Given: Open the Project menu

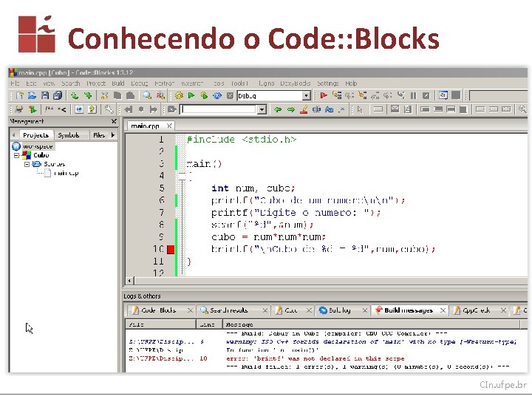Looking at the screenshot, I should [x=96, y=83].
